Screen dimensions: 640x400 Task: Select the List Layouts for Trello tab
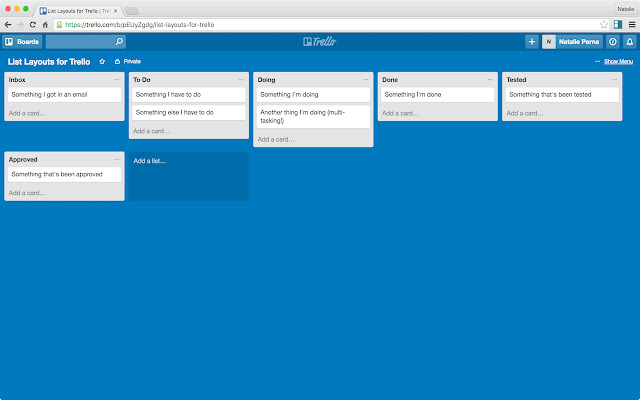[x=78, y=11]
